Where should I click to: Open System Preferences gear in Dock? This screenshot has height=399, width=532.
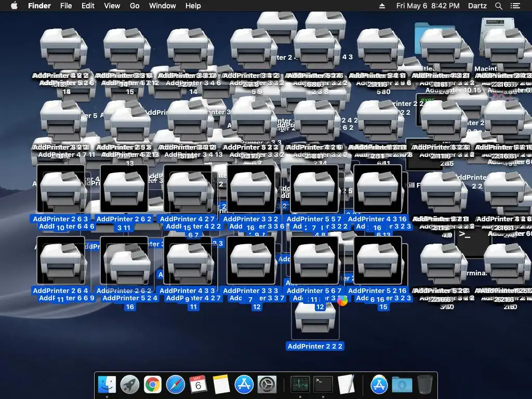267,384
